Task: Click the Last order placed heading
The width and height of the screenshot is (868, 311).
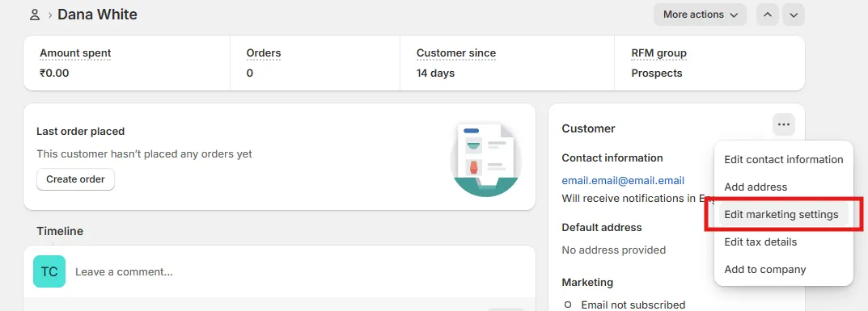Action: click(x=80, y=132)
